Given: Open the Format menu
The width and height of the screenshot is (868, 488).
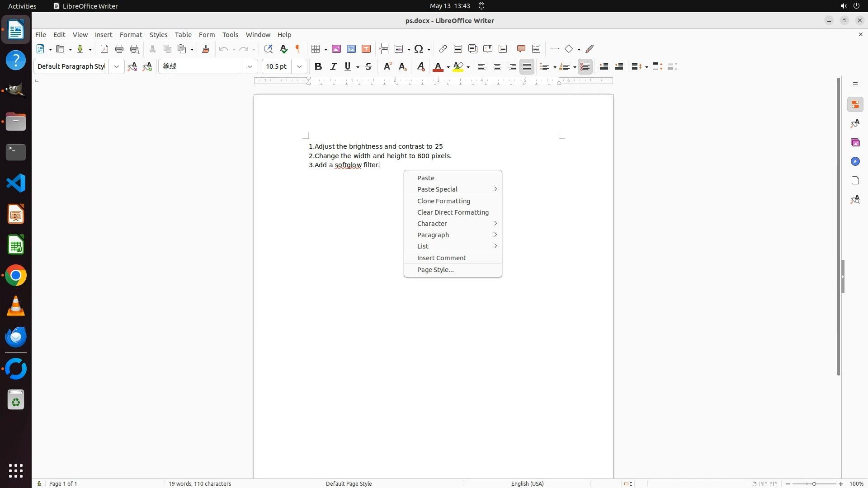Looking at the screenshot, I should pos(131,35).
